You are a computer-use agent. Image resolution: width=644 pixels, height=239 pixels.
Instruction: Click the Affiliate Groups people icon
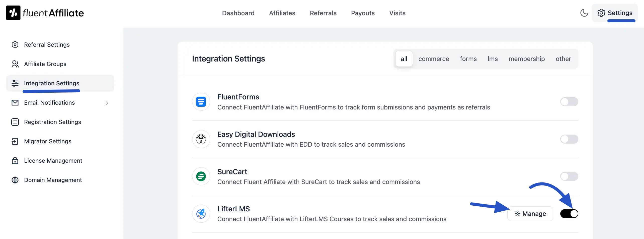15,64
